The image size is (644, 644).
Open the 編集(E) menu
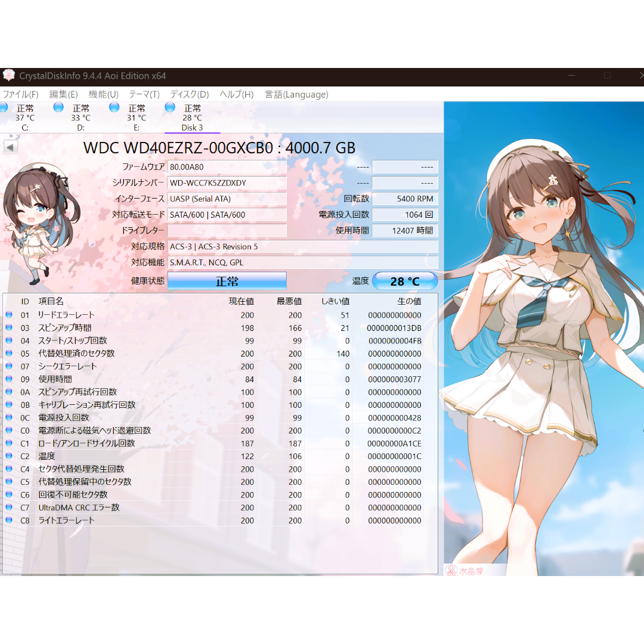click(63, 94)
